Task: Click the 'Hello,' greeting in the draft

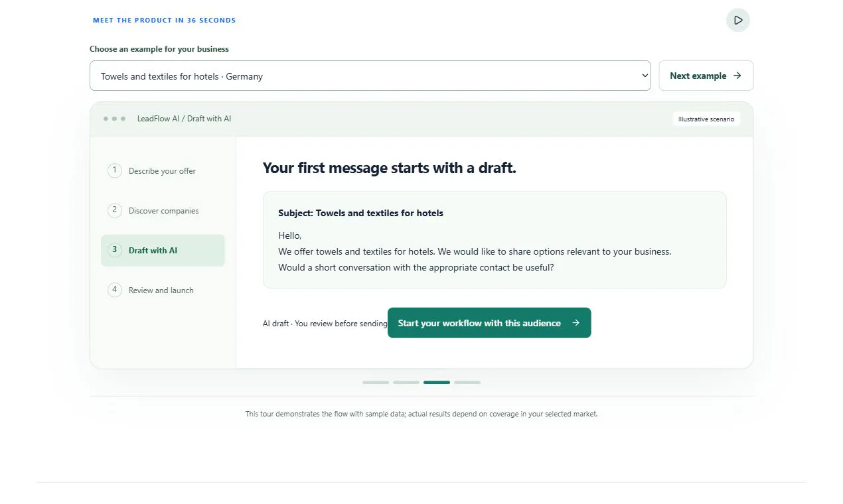Action: [290, 235]
